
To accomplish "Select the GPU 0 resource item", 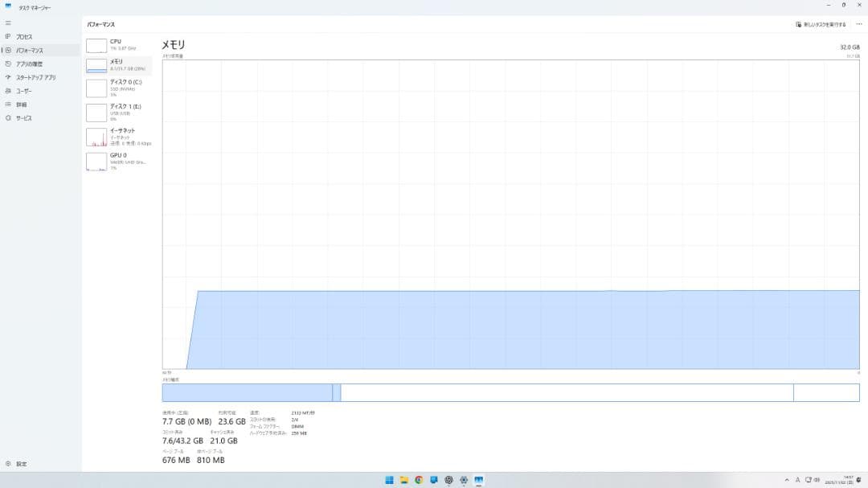I will coord(117,161).
